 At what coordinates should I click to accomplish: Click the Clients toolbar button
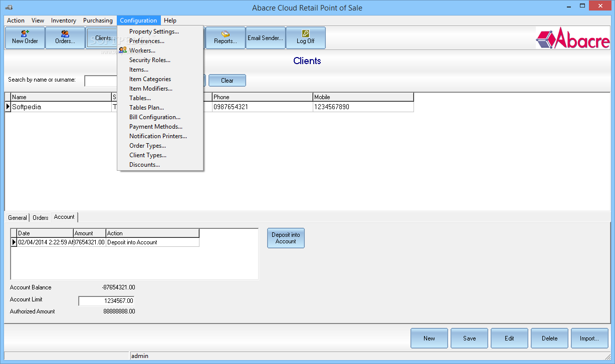(x=102, y=38)
